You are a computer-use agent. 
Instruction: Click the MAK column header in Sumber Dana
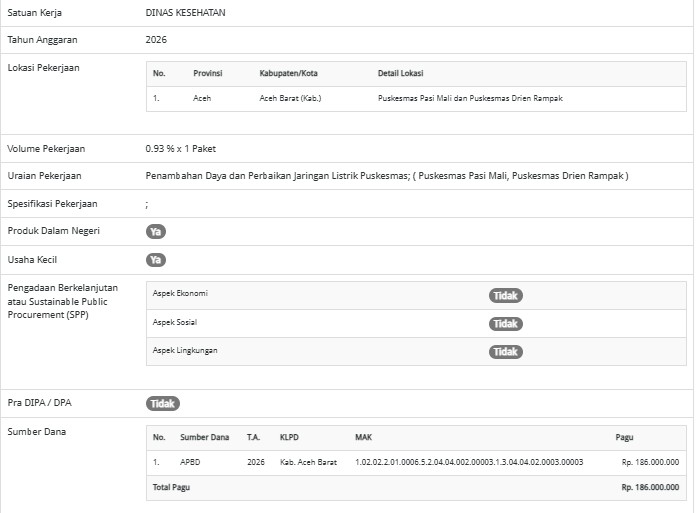[363, 437]
